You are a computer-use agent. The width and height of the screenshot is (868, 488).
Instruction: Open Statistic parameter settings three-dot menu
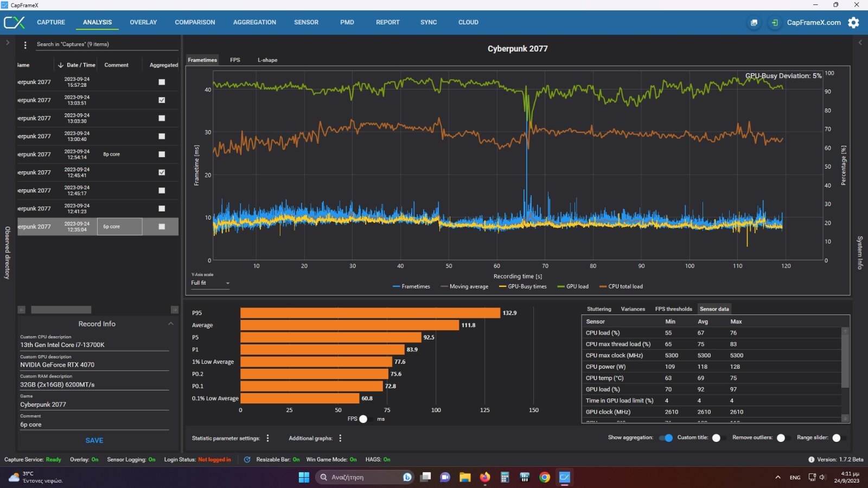point(268,438)
